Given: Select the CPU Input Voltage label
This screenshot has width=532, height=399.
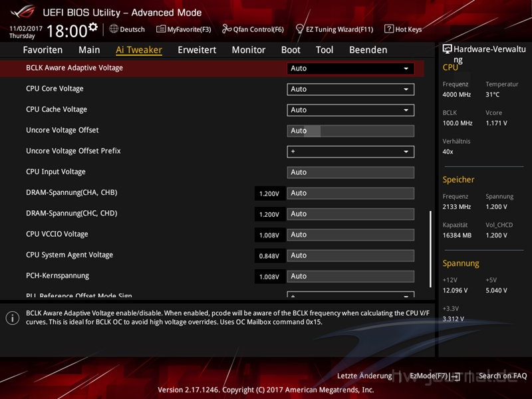Looking at the screenshot, I should (x=56, y=172).
